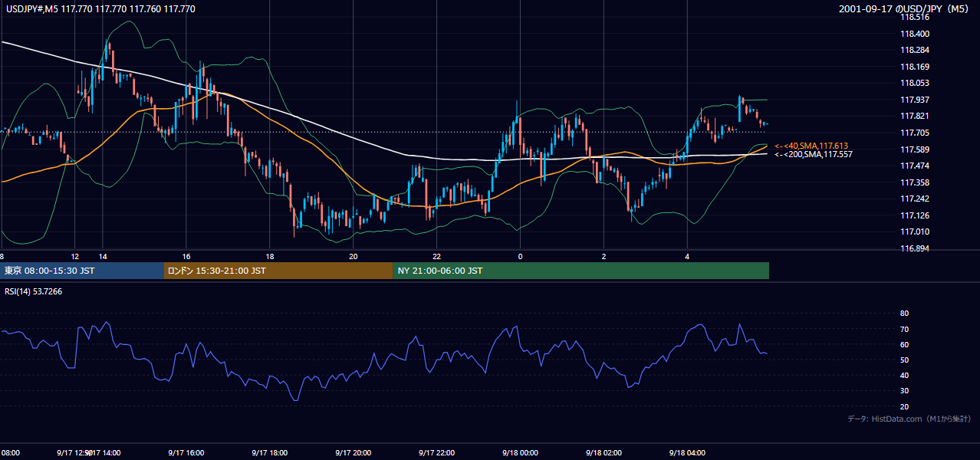Click hour label 16 under the price chart
Viewport: 980px width, 460px height.
[x=186, y=256]
